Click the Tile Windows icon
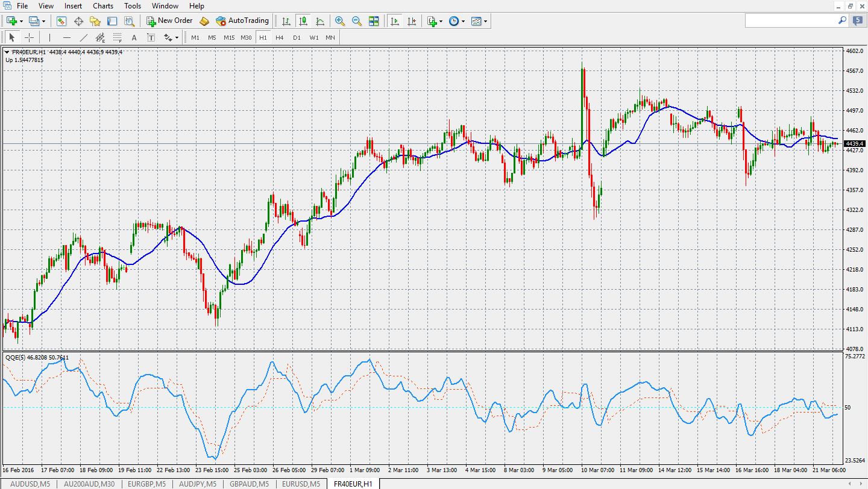This screenshot has height=489, width=868. coord(374,21)
